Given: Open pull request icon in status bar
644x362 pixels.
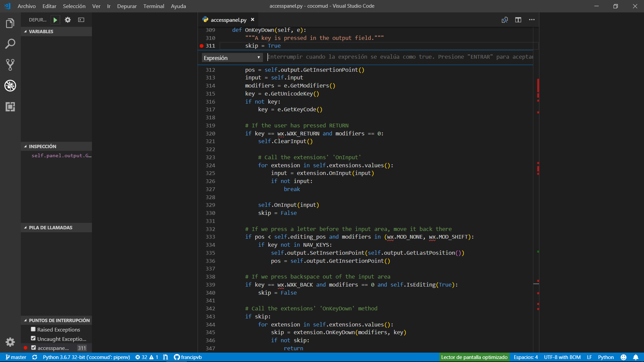Looking at the screenshot, I should pos(165,357).
